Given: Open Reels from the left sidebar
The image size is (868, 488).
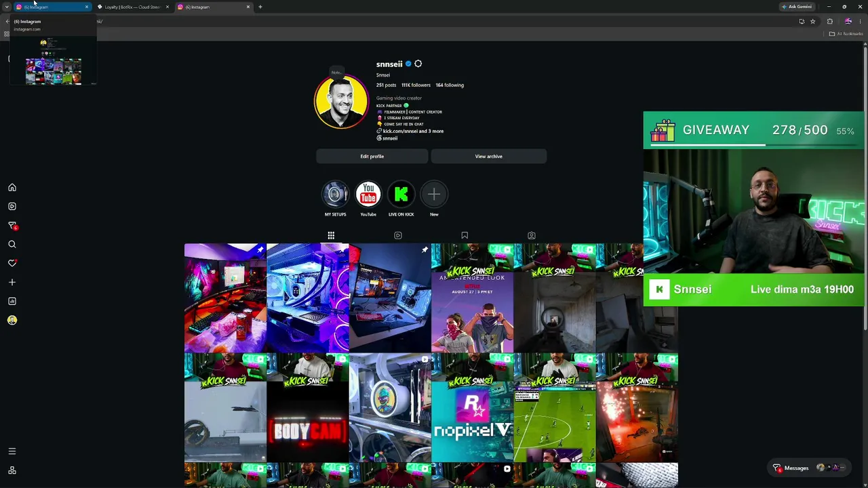Looking at the screenshot, I should pyautogui.click(x=12, y=206).
